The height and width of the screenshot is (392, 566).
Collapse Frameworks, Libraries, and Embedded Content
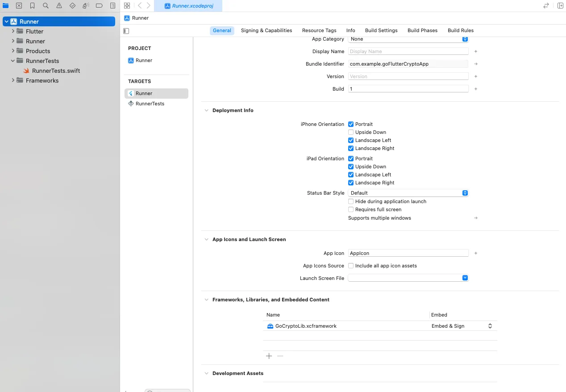tap(206, 300)
